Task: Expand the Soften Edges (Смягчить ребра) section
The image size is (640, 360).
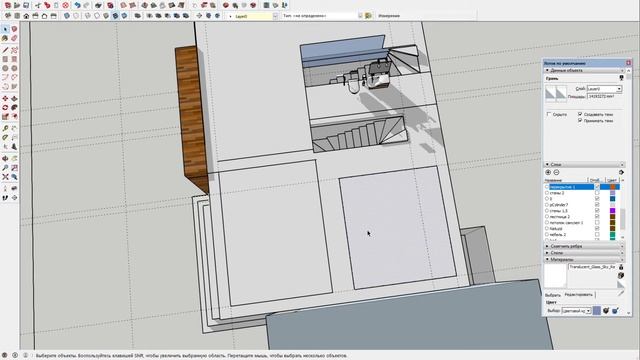Action: [547, 246]
